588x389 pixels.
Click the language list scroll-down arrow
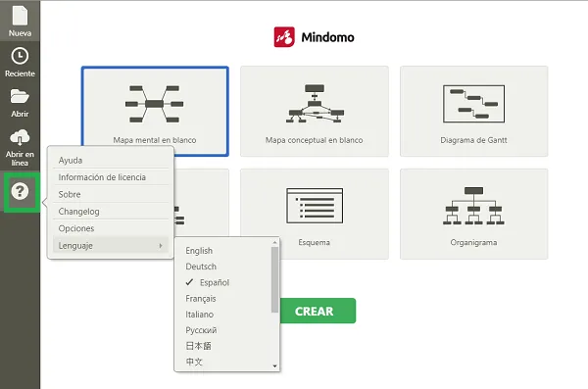[x=274, y=366]
